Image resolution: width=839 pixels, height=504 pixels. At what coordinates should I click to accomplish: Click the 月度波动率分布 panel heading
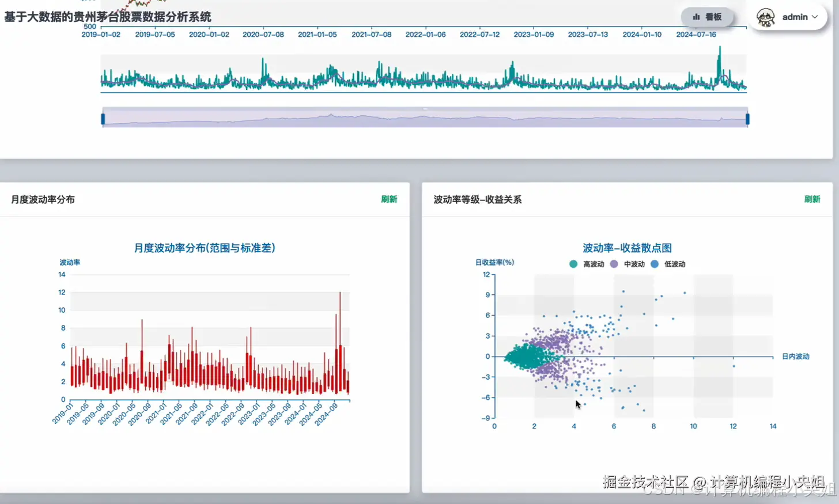coord(43,199)
